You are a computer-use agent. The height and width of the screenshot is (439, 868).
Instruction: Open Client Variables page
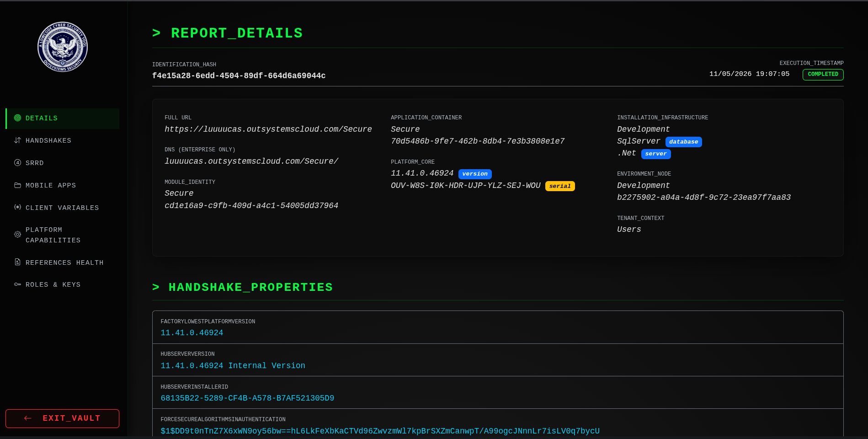point(62,208)
